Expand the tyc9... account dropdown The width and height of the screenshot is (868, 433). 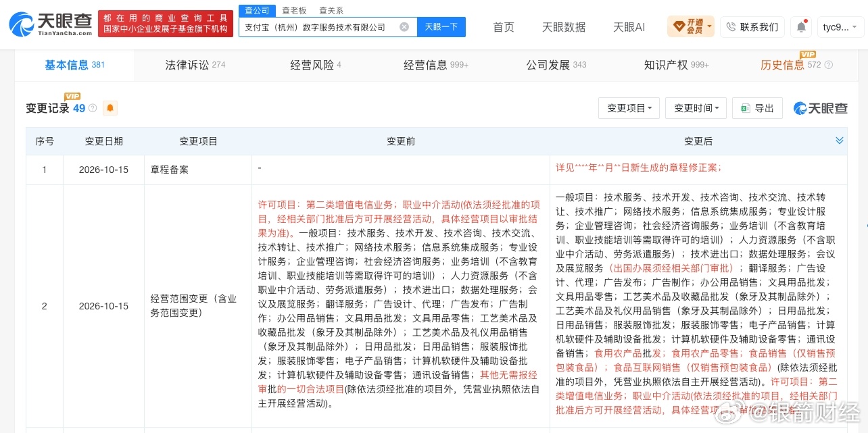tap(840, 27)
